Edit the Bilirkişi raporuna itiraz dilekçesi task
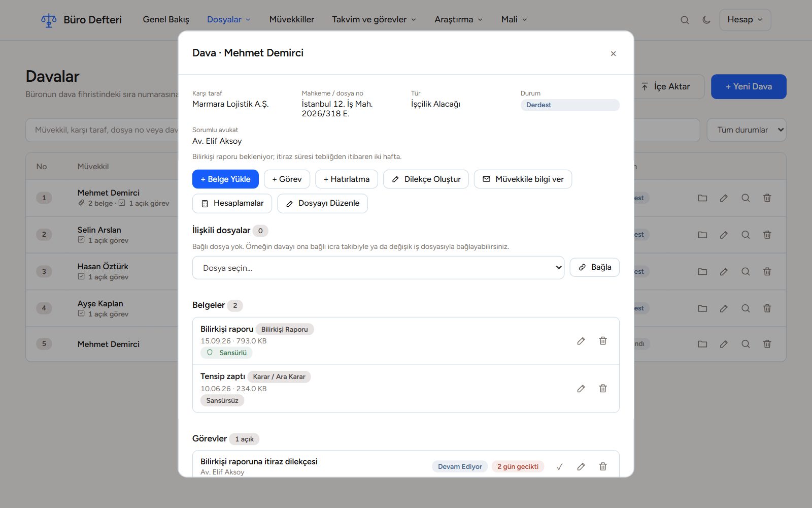The width and height of the screenshot is (812, 508). [x=581, y=466]
